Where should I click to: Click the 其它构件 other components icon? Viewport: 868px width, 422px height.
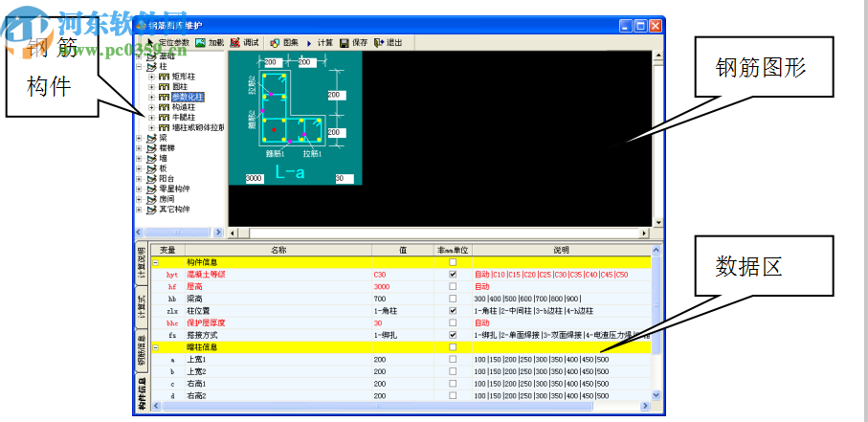click(151, 210)
